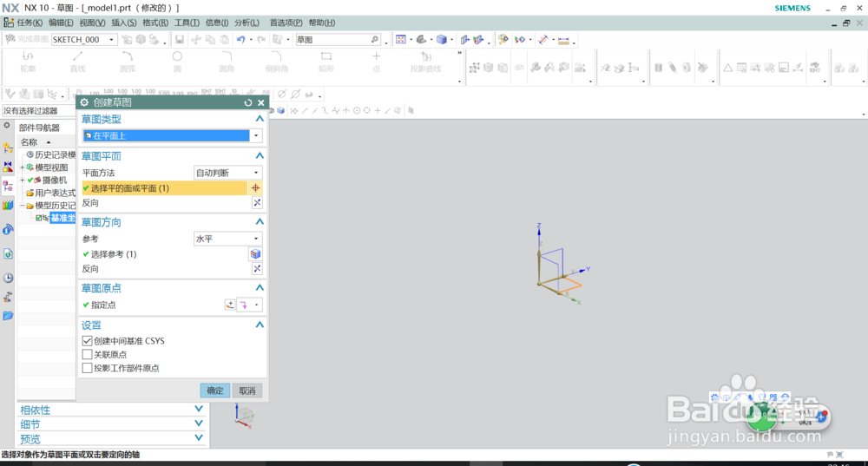
Task: Click the Measure Distance ruler icon
Action: 563,40
